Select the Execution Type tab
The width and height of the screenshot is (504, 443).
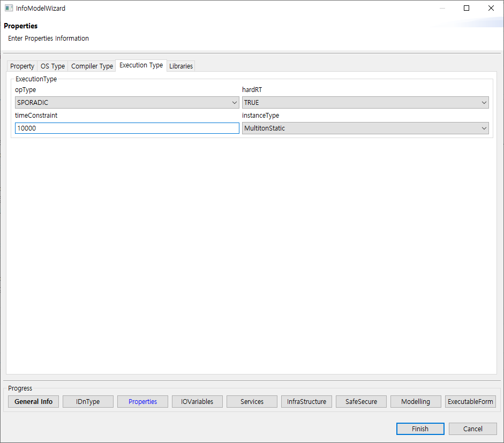[x=140, y=65]
